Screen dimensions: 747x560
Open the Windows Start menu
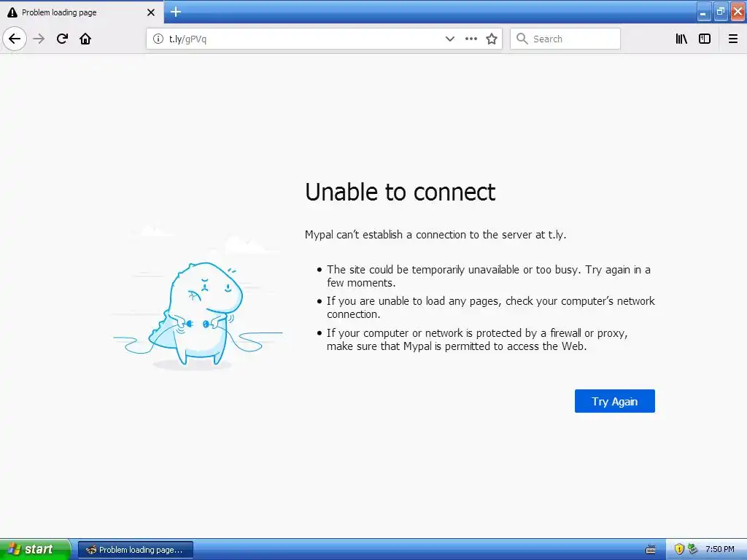(35, 549)
